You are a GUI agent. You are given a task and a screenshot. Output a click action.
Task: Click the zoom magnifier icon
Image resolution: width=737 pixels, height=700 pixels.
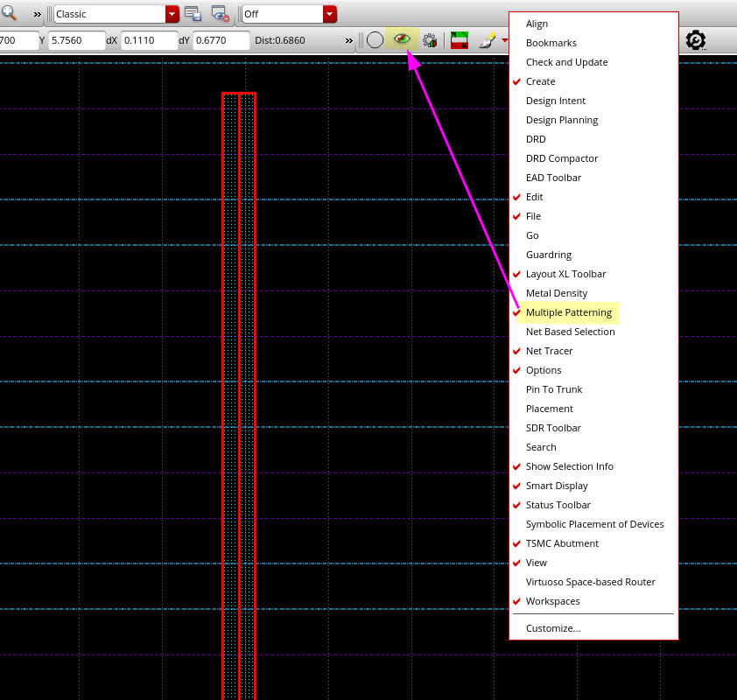[x=10, y=13]
